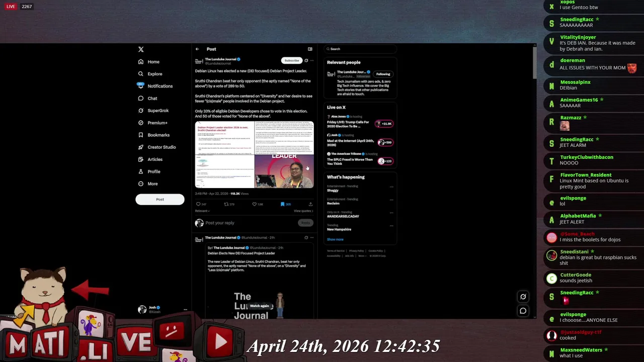Open Articles in the sidebar

coord(150,159)
